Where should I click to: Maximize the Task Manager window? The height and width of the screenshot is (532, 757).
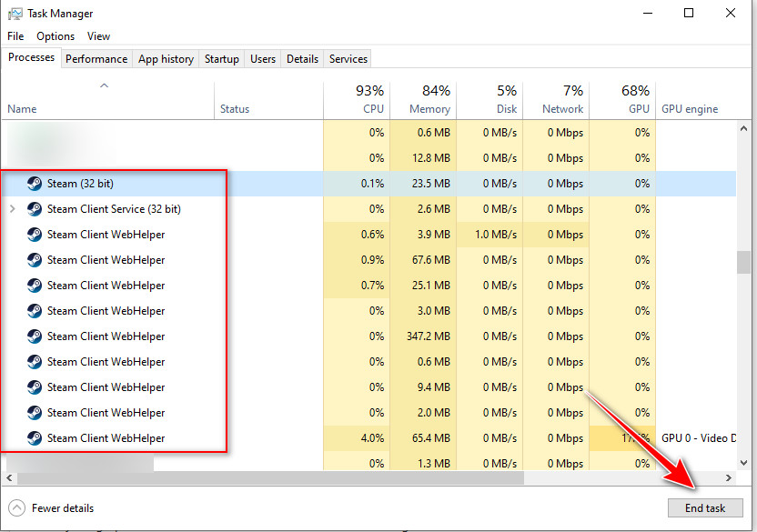[x=689, y=13]
